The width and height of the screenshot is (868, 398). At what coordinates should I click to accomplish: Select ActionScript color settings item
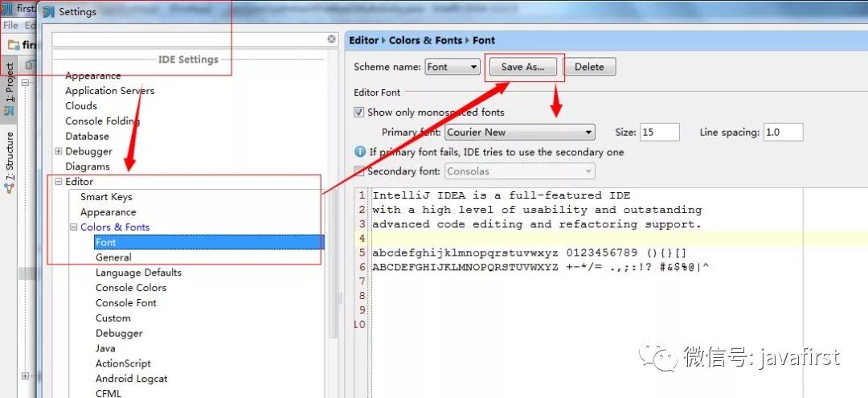coord(123,363)
